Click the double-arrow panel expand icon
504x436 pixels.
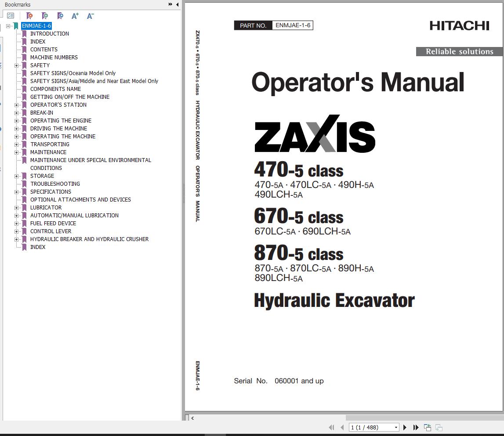click(170, 4)
